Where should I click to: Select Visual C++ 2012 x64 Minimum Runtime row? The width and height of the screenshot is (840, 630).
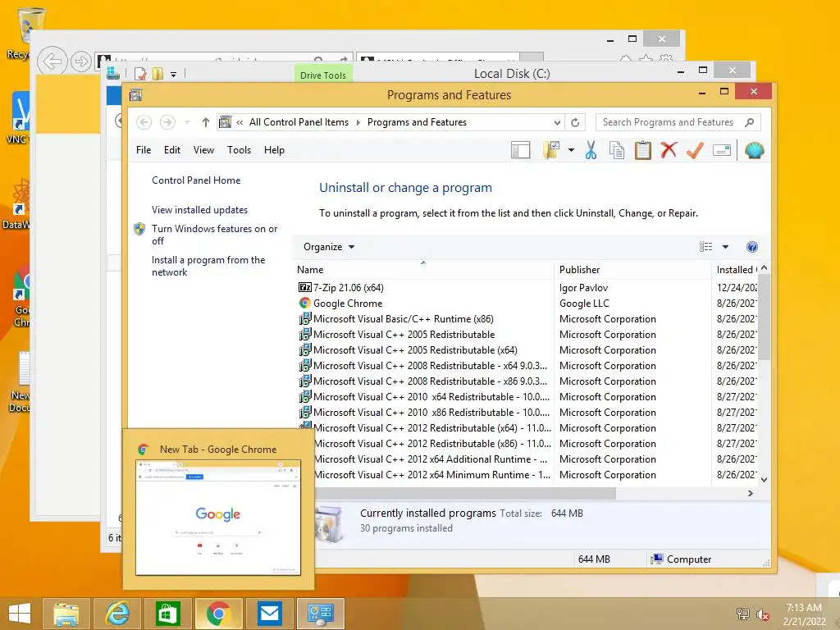(x=432, y=475)
